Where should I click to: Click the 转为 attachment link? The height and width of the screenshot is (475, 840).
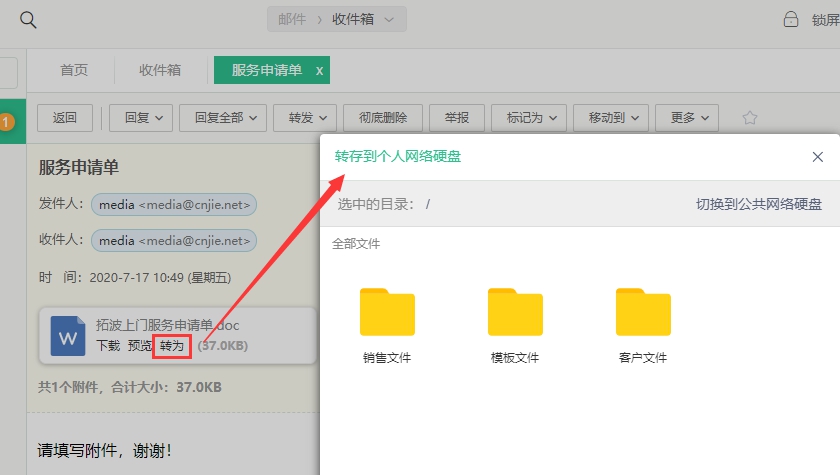pos(172,346)
